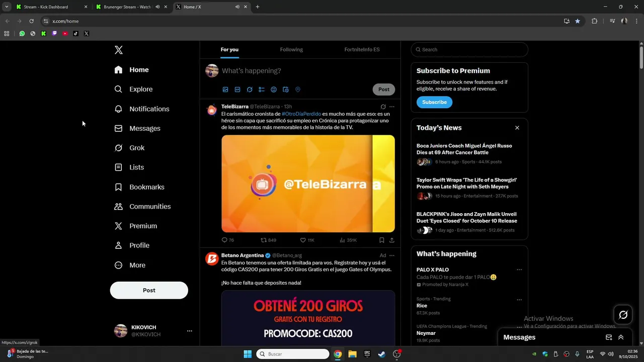644x362 pixels.
Task: Click the schedule post icon in the composer
Action: pyautogui.click(x=286, y=89)
